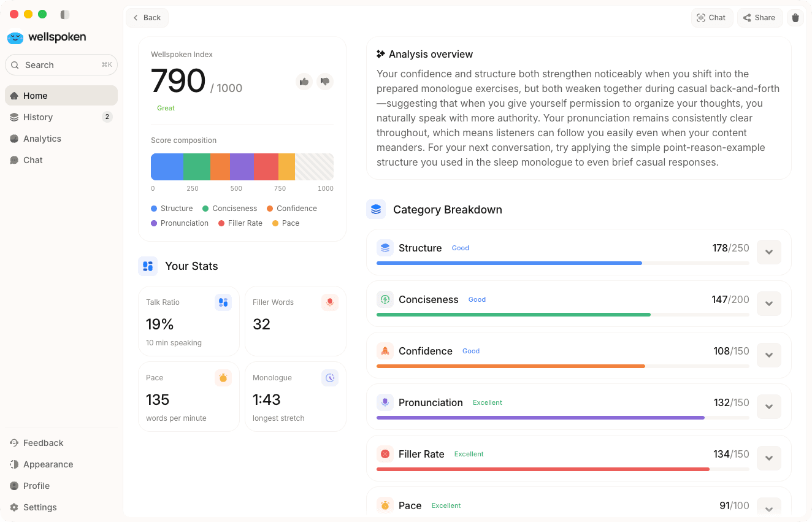Expand the Pronunciation category details
The height and width of the screenshot is (522, 812).
pyautogui.click(x=769, y=407)
